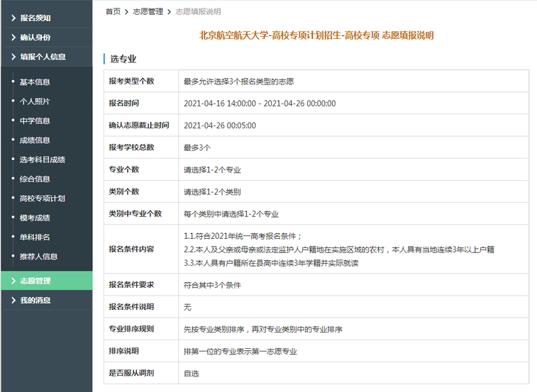This screenshot has height=392, width=537.
Task: Open 高校专项计划 in the sidebar
Action: pos(42,198)
